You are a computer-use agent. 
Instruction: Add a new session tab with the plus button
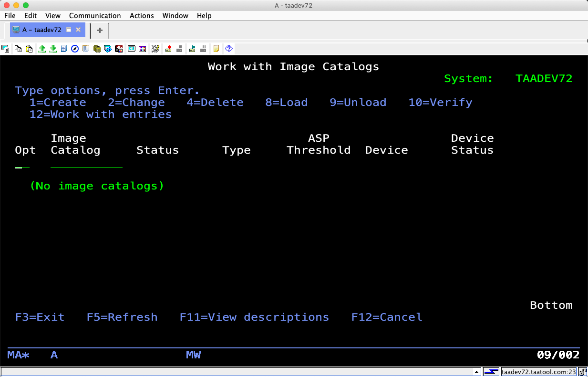100,30
